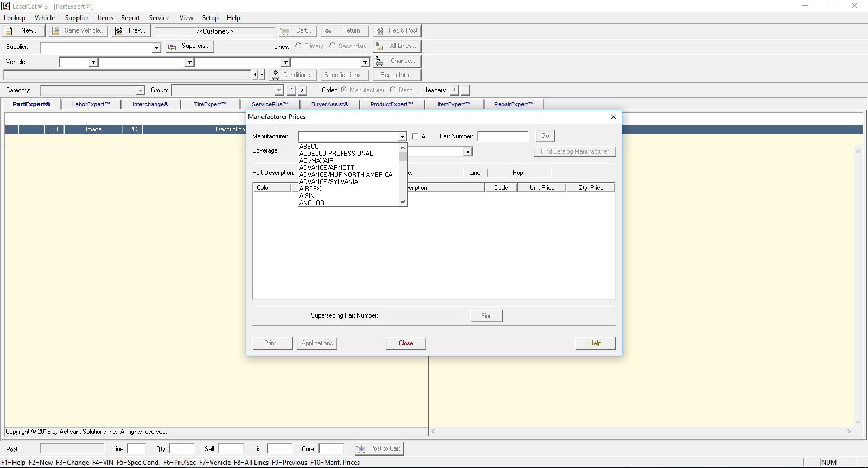Click the Part Number input field
The width and height of the screenshot is (868, 468).
coord(503,136)
